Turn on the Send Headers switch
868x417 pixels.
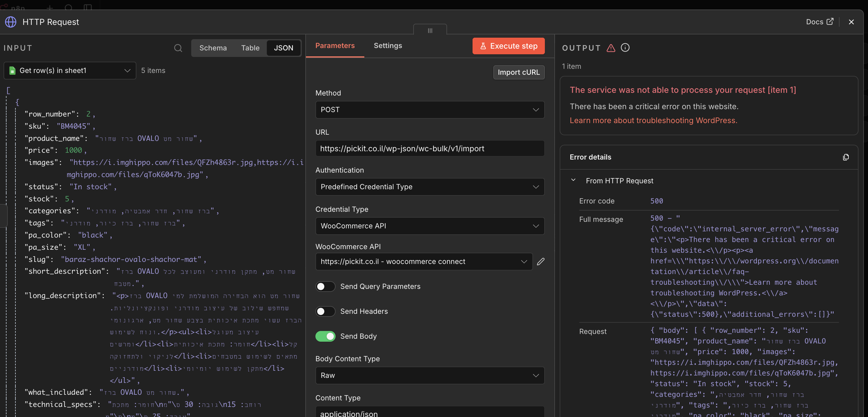point(325,311)
